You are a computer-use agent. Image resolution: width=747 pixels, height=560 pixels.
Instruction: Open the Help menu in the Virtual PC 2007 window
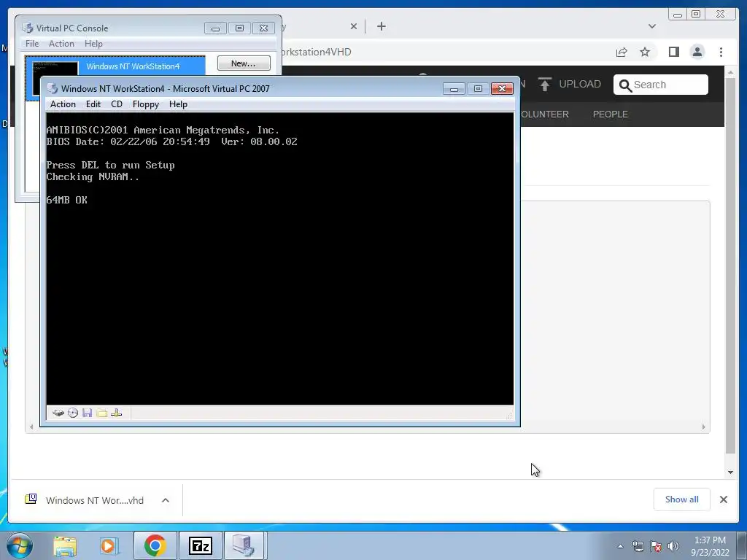pyautogui.click(x=178, y=104)
